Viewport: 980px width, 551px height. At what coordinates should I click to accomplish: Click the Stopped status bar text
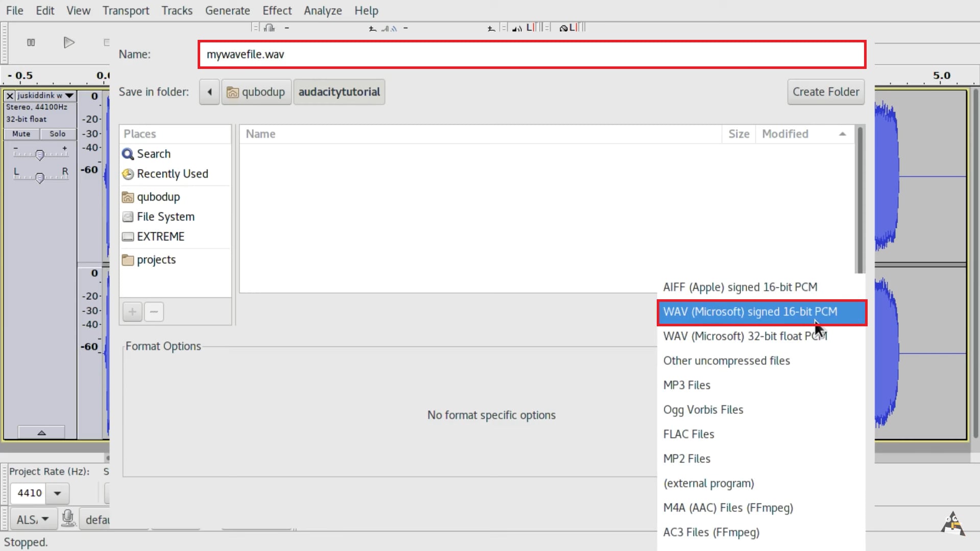(x=26, y=542)
